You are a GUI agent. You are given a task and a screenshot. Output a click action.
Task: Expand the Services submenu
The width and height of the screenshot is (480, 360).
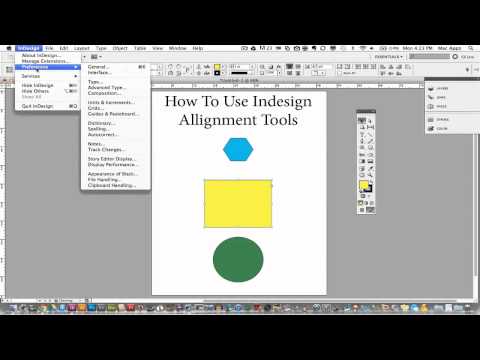coord(47,76)
